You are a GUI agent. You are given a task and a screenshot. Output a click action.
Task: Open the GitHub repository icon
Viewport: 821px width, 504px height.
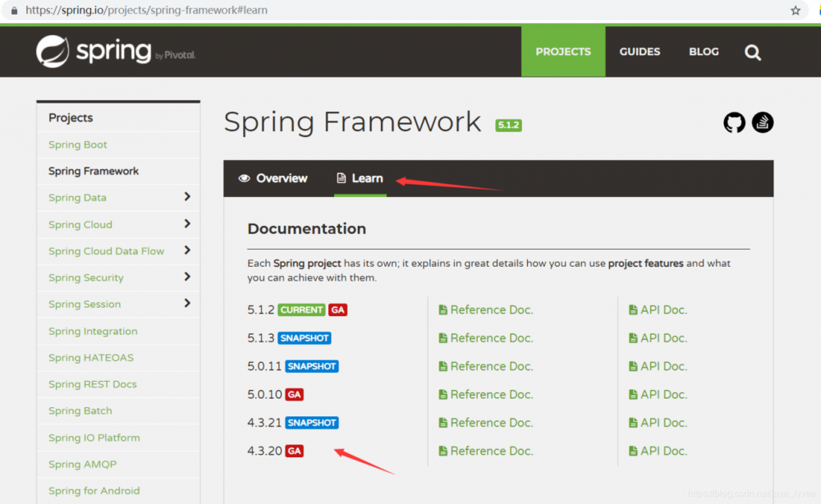tap(734, 122)
